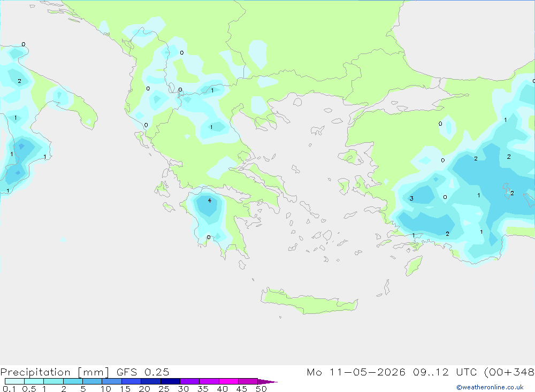Image resolution: width=535 pixels, height=392 pixels.
Task: Select the 0.5–1 mm legend color segment
Action: point(34,381)
